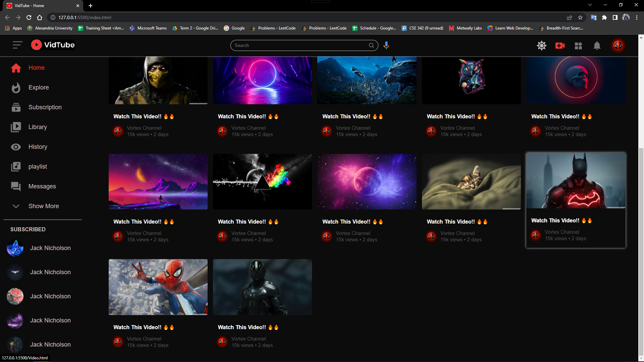
Task: Click Vortex Channel name under kitten video
Action: click(x=458, y=233)
